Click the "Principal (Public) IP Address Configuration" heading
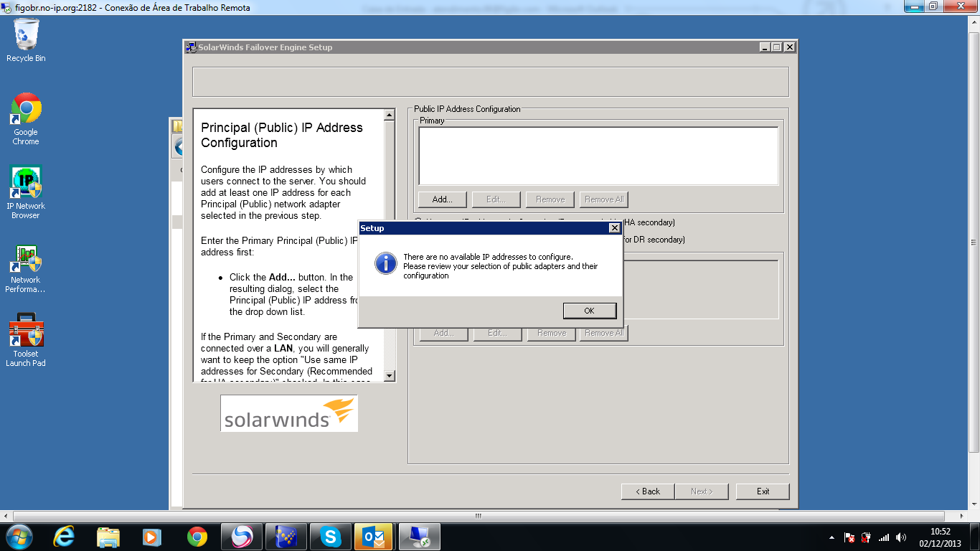The height and width of the screenshot is (551, 980). (x=282, y=135)
